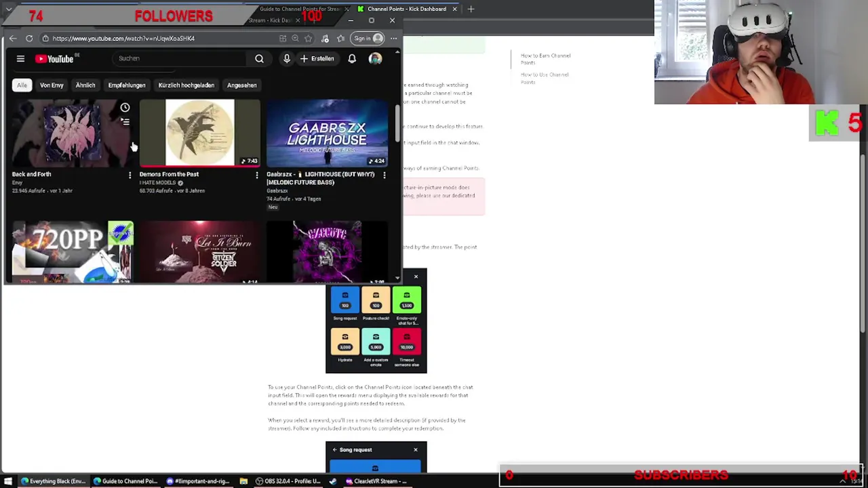868x488 pixels.
Task: Select the Ähnlich filter chip
Action: (85, 85)
